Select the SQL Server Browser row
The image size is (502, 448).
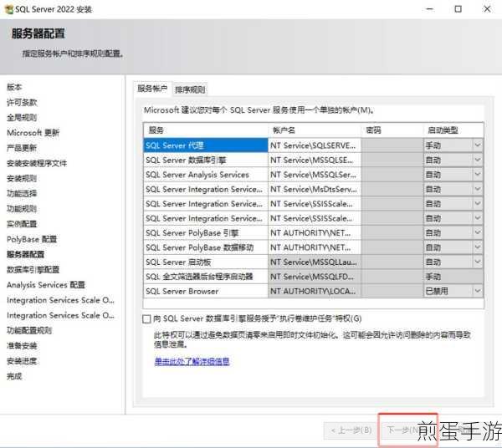[x=206, y=291]
